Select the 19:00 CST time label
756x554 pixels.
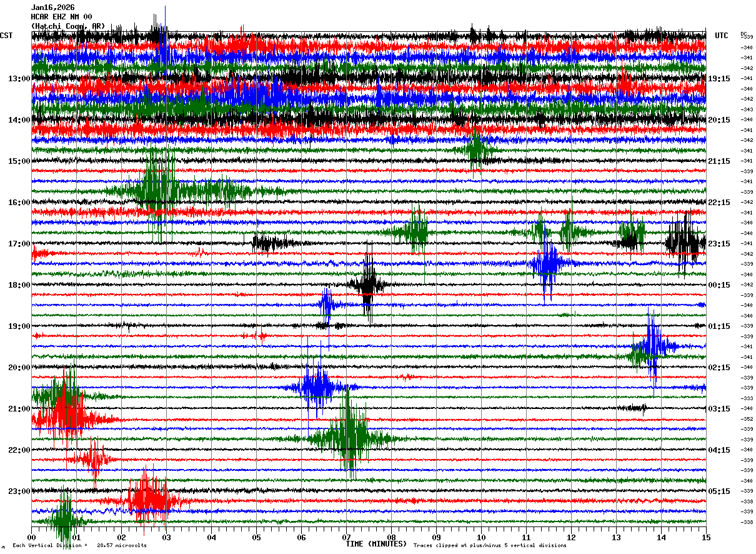pyautogui.click(x=19, y=326)
